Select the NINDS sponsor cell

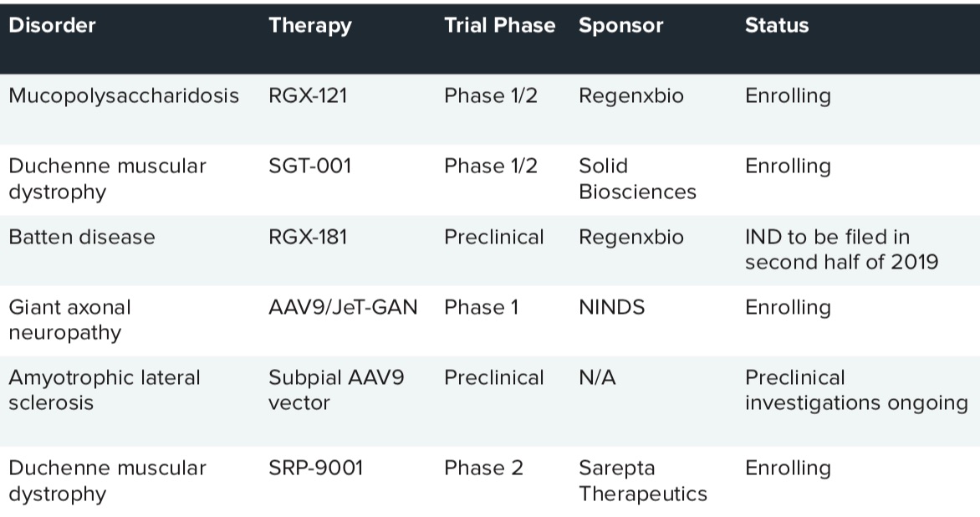[611, 307]
